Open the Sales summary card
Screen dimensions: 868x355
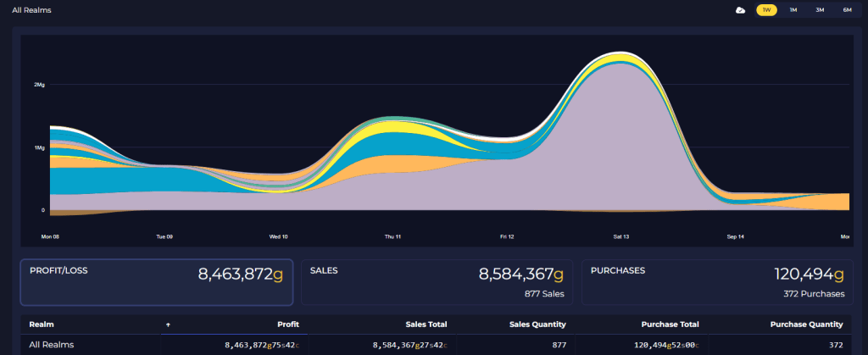pyautogui.click(x=437, y=282)
